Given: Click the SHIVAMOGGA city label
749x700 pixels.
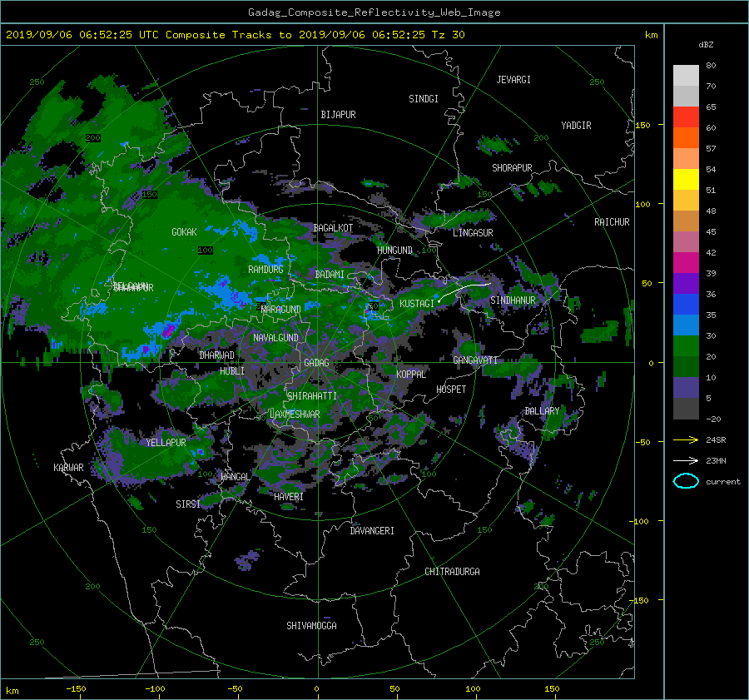Looking at the screenshot, I should click(311, 625).
